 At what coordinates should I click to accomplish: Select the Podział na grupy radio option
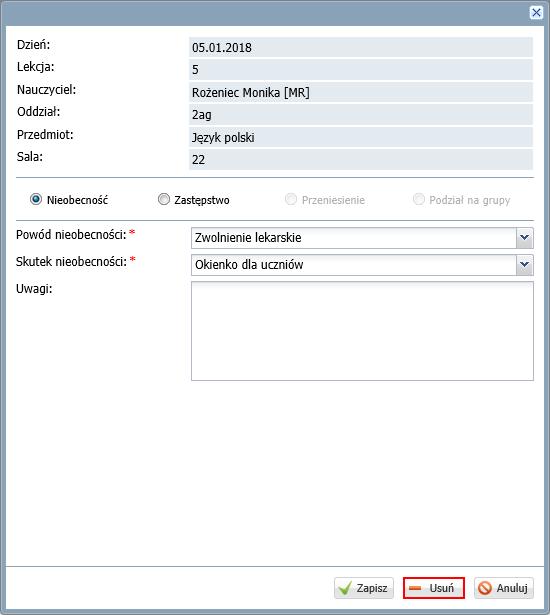click(419, 199)
